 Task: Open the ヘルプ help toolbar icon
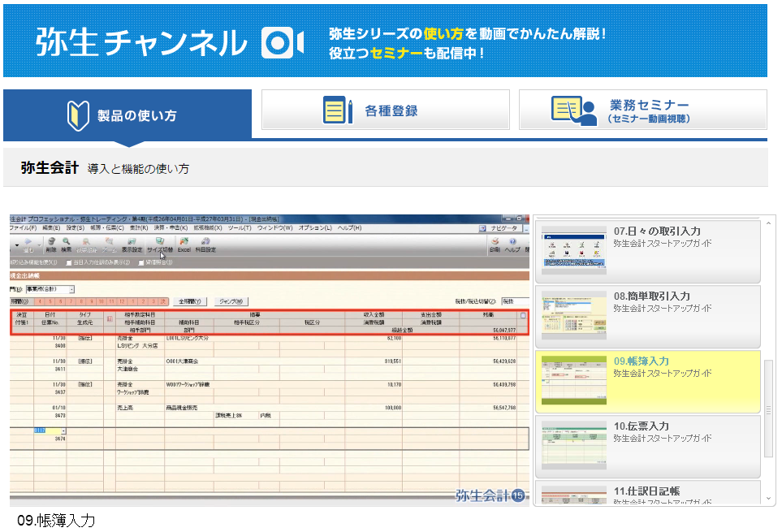[512, 244]
